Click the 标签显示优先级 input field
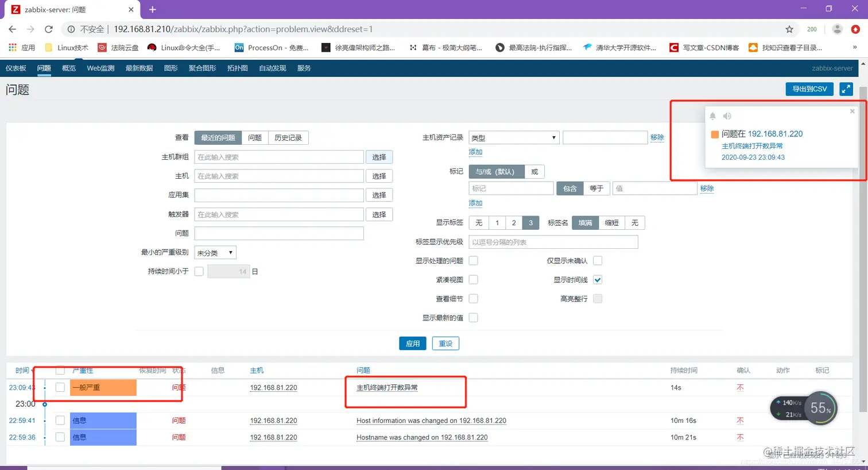Screen dimensions: 868x470 pos(553,242)
